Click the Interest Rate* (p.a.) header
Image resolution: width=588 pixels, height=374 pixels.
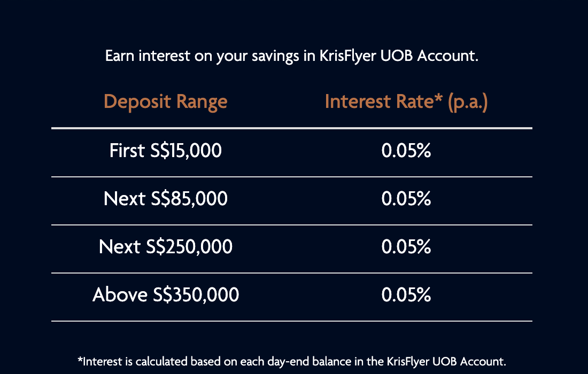pyautogui.click(x=406, y=102)
